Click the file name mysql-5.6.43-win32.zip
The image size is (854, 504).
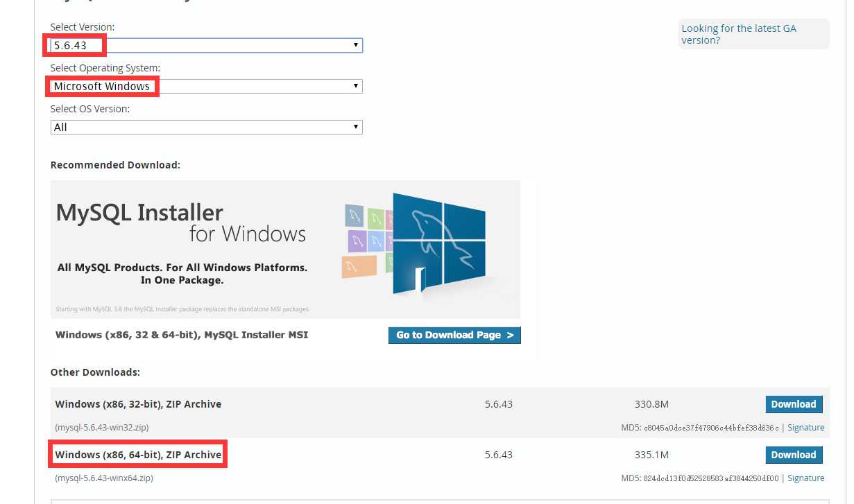point(102,428)
